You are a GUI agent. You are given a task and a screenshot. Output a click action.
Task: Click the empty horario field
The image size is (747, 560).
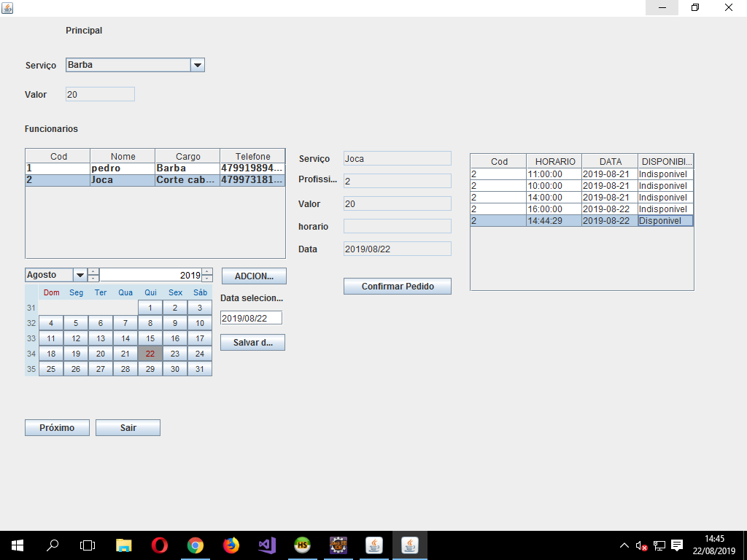coord(398,226)
